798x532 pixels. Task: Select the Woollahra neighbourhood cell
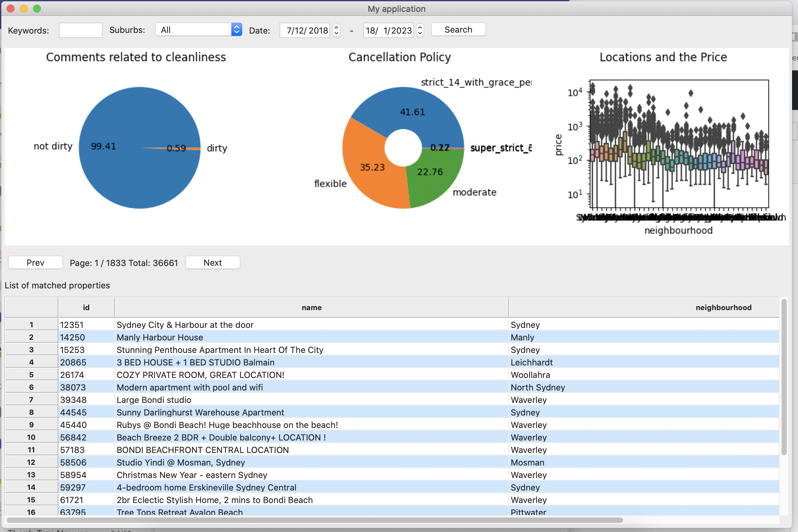[644, 375]
